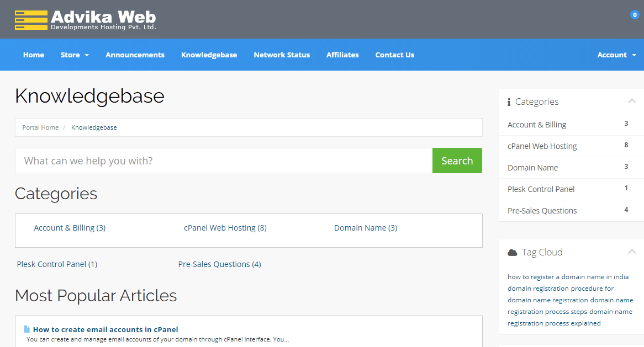Select cPanel Web Hosting in sidebar categories
This screenshot has width=644, height=347.
pos(571,146)
